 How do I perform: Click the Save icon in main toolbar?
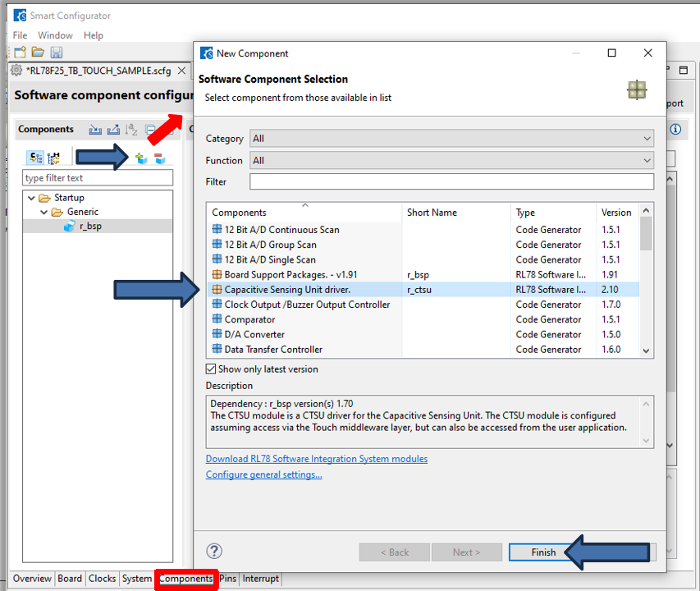coord(56,53)
